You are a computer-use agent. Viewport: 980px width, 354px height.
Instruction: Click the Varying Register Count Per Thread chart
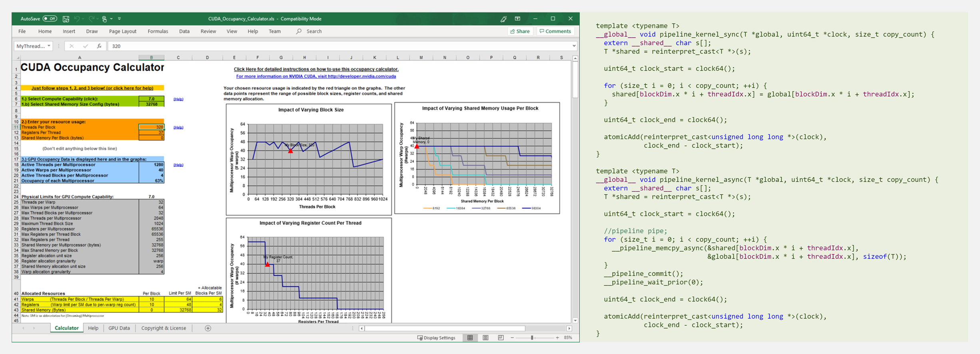coord(309,270)
